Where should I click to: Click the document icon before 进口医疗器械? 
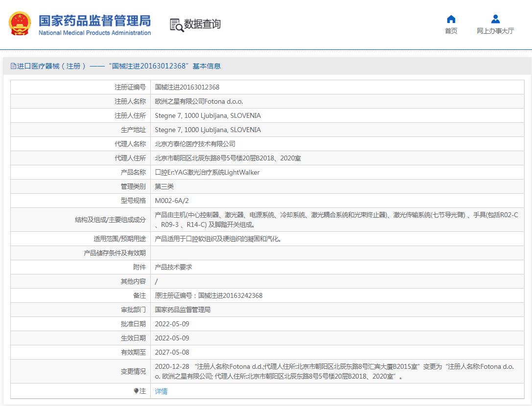coord(13,66)
